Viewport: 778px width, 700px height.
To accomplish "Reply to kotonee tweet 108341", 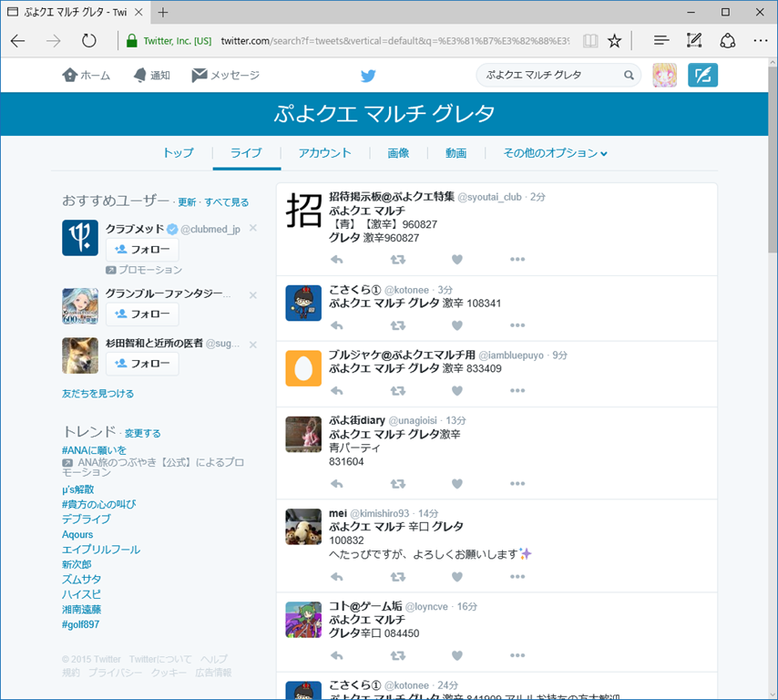I will click(x=337, y=325).
